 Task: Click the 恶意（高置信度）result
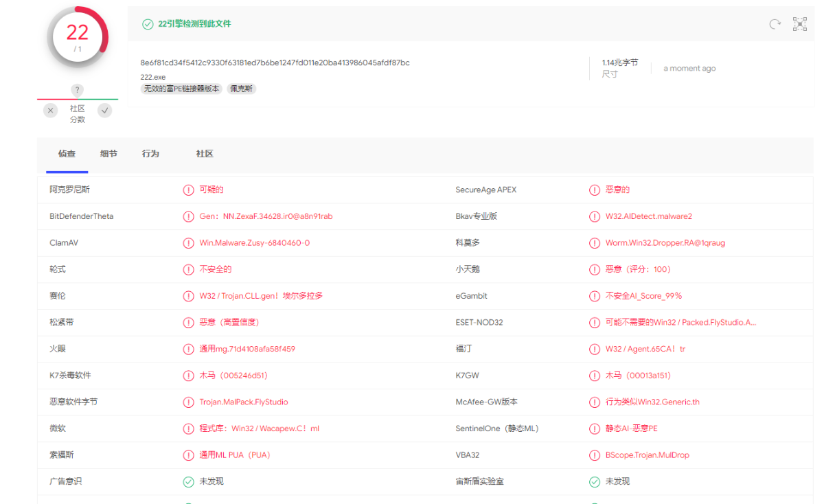coord(229,323)
